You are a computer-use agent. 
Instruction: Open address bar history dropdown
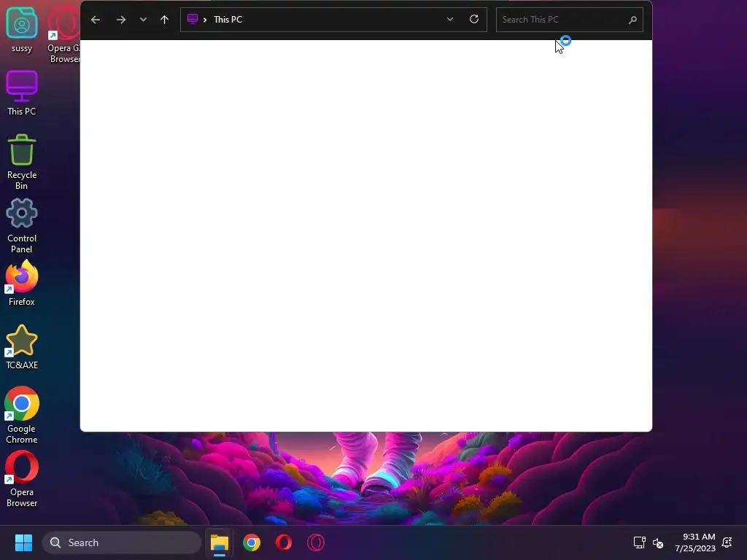(449, 20)
